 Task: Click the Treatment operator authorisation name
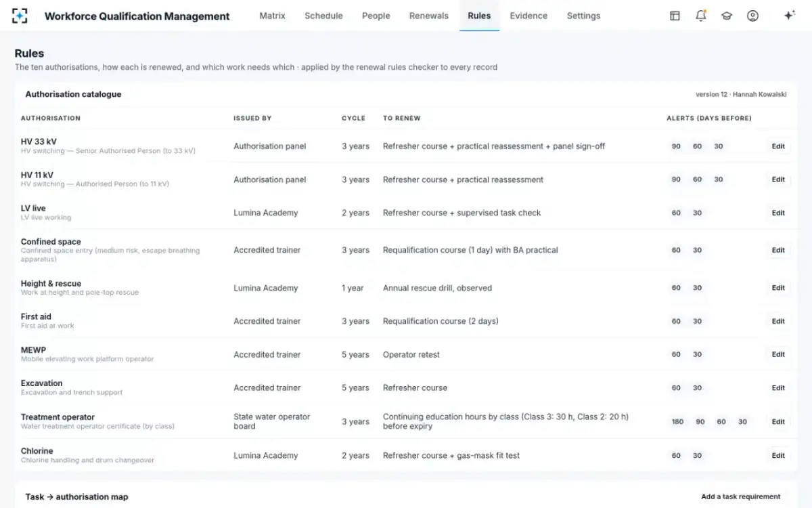tap(58, 417)
